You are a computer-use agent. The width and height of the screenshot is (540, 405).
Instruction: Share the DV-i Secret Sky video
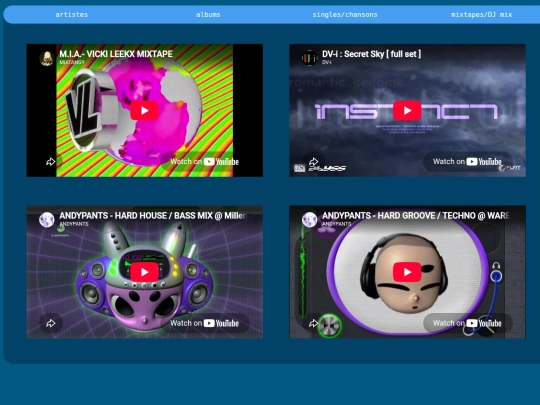click(x=313, y=162)
